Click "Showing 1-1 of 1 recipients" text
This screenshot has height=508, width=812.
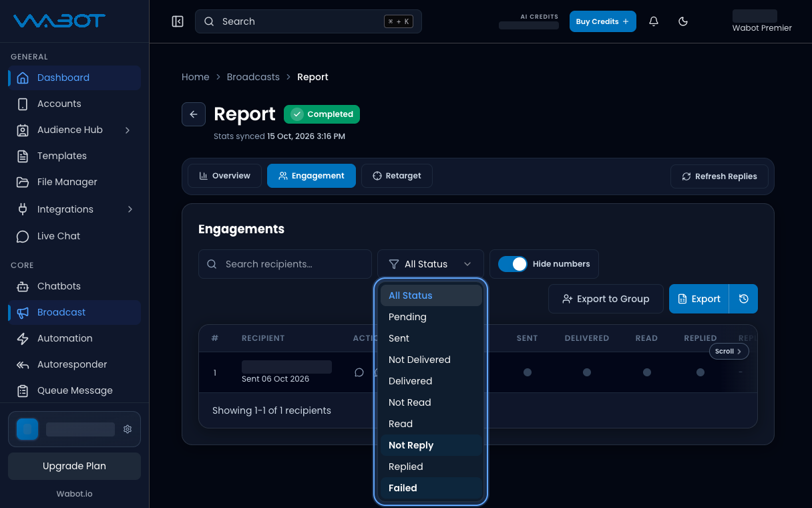272,410
